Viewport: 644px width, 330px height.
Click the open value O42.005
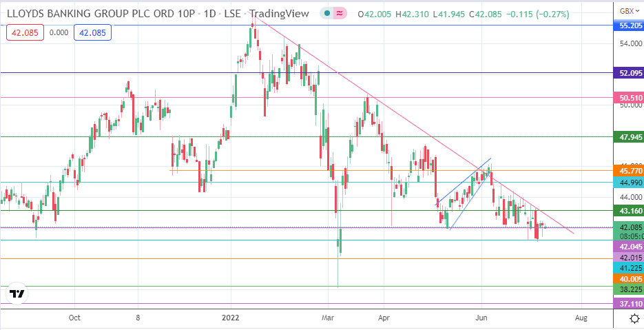(375, 14)
